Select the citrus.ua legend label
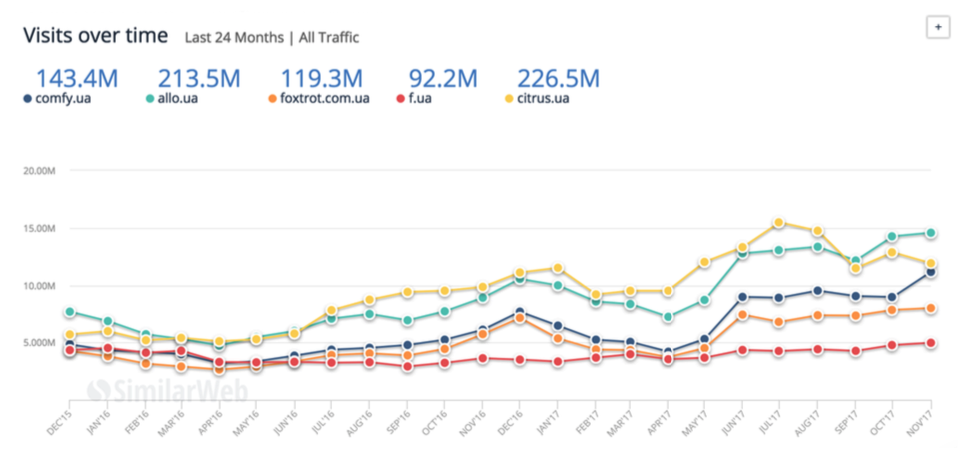This screenshot has height=455, width=965. click(x=547, y=99)
